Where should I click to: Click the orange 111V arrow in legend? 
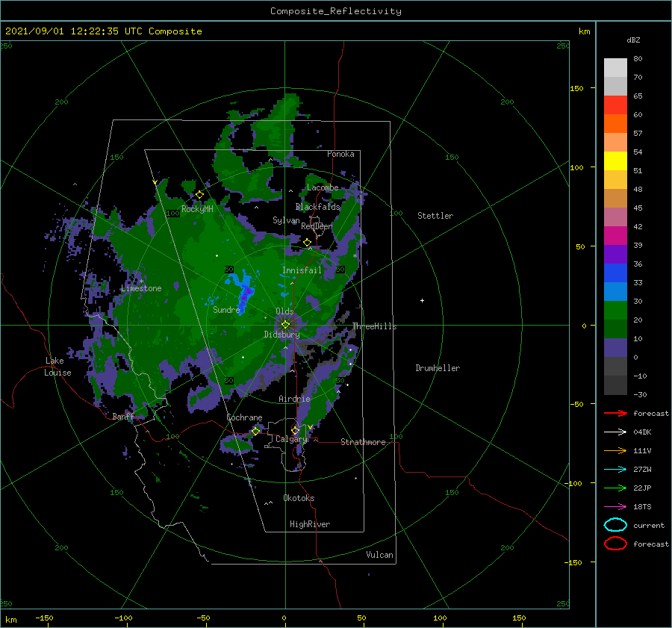click(x=615, y=450)
